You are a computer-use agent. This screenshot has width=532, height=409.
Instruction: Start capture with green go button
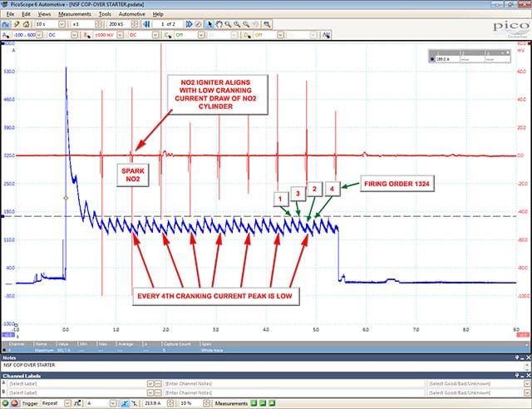coord(6,403)
